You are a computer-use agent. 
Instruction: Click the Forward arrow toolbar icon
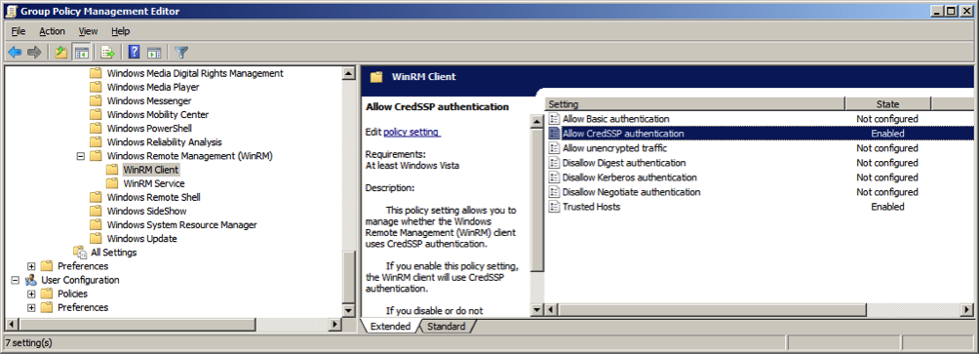[x=34, y=53]
